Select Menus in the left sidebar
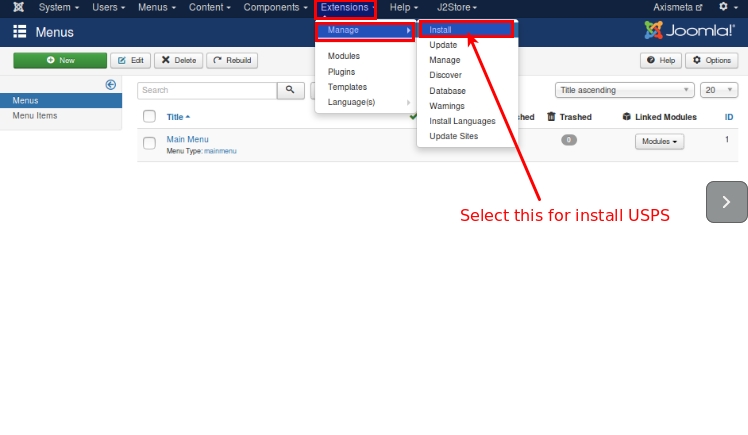Image resolution: width=748 pixels, height=435 pixels. [61, 101]
